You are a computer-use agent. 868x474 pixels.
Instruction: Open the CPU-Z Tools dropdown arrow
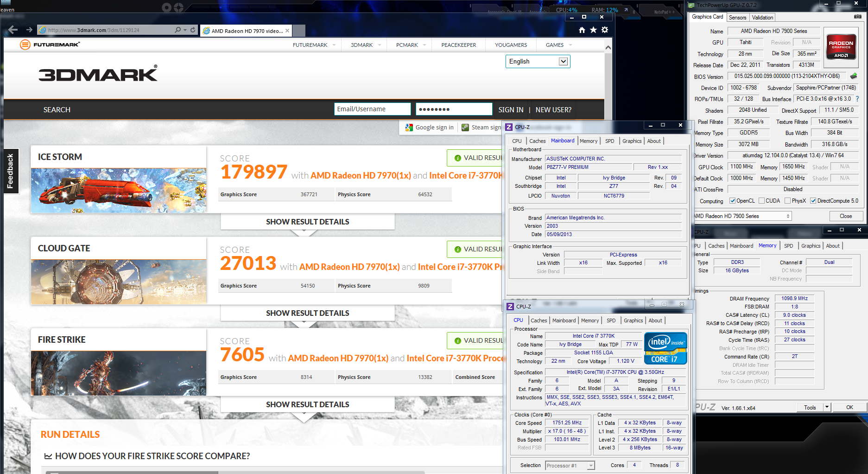827,407
